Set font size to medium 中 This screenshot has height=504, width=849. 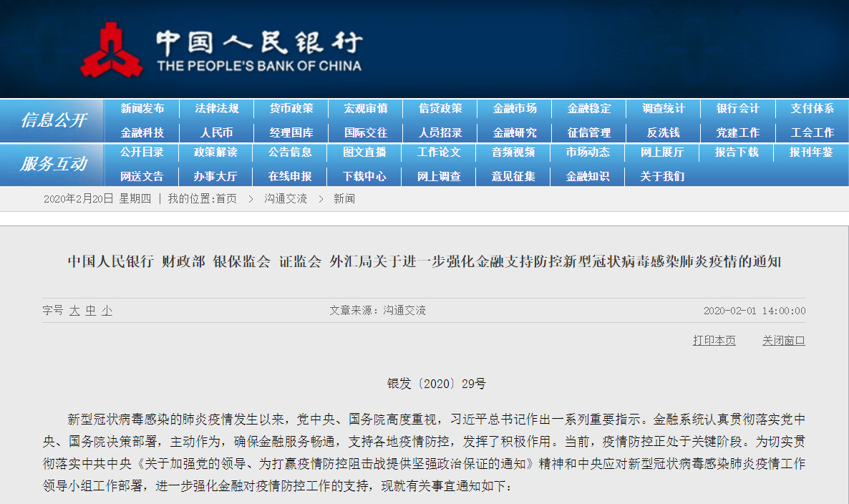91,311
